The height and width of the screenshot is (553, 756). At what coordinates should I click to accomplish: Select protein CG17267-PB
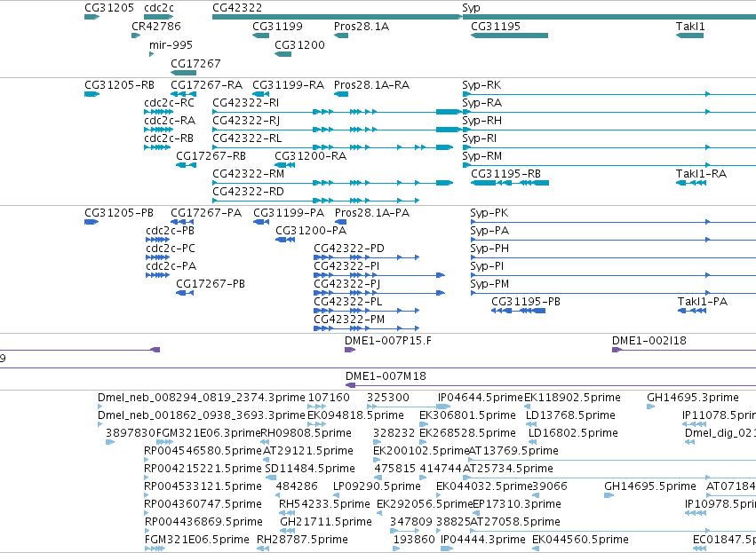pyautogui.click(x=185, y=293)
